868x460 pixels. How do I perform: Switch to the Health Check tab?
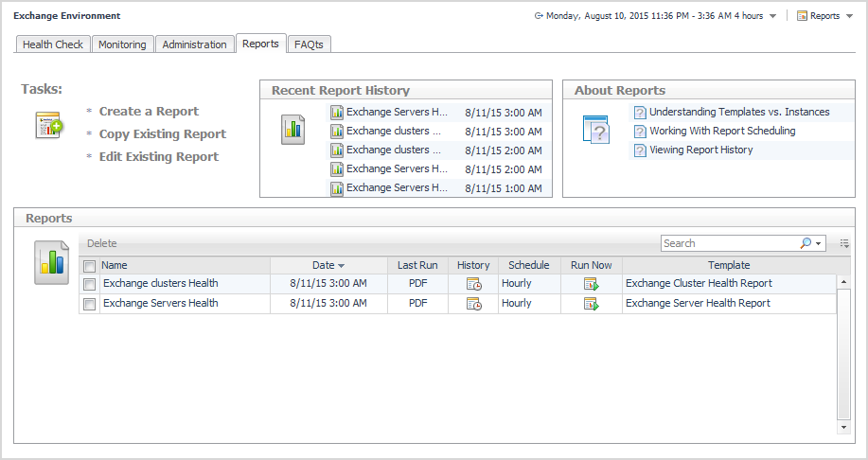point(53,44)
